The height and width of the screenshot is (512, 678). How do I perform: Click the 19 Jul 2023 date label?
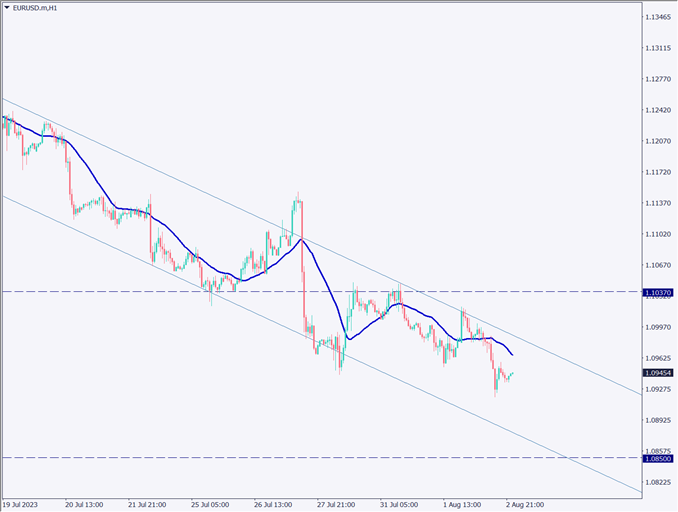pos(22,503)
